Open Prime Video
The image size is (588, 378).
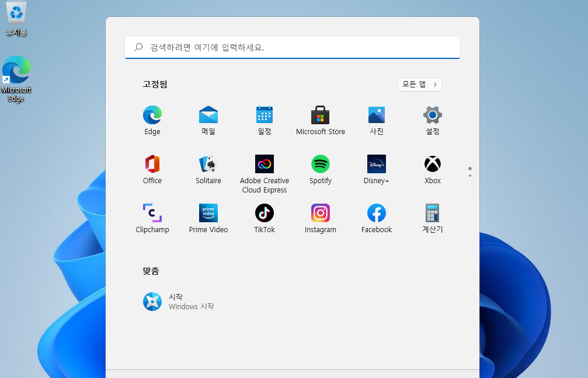[x=208, y=218]
